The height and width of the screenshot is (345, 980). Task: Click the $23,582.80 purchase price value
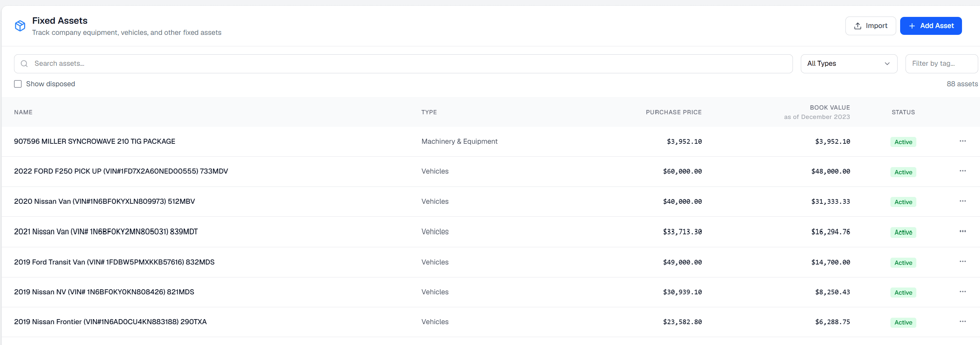[x=682, y=322]
